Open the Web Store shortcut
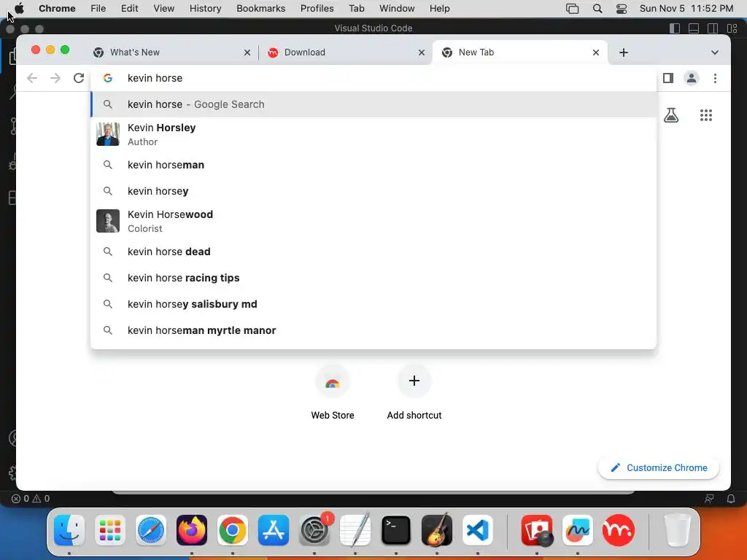Viewport: 747px width, 560px height. point(333,392)
